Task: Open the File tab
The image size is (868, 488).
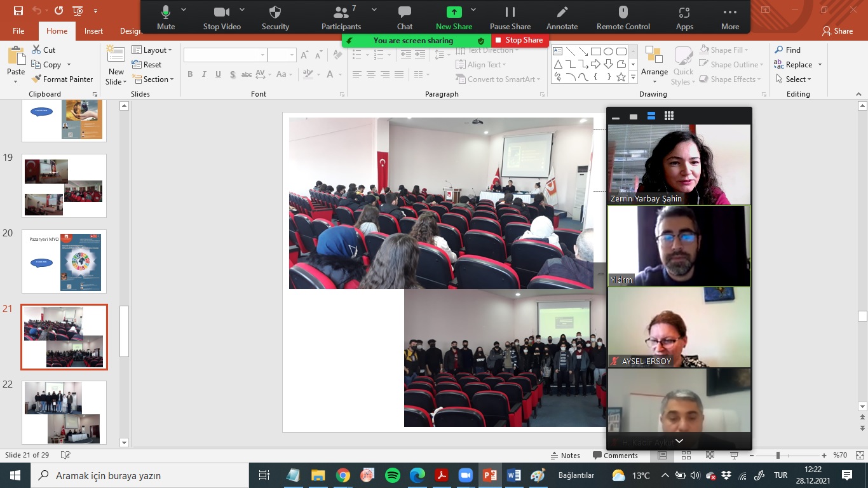Action: pyautogui.click(x=18, y=30)
